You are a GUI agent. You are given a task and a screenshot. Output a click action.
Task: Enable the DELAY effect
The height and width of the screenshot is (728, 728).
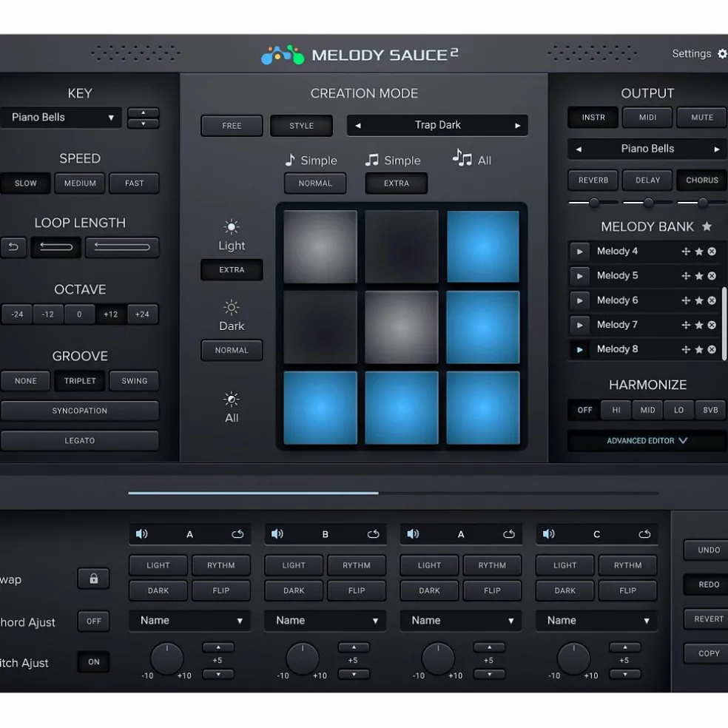tap(647, 180)
